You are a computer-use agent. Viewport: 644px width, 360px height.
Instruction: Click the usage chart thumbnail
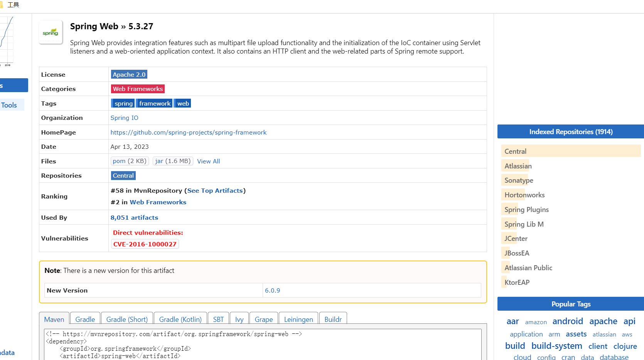click(x=7, y=40)
